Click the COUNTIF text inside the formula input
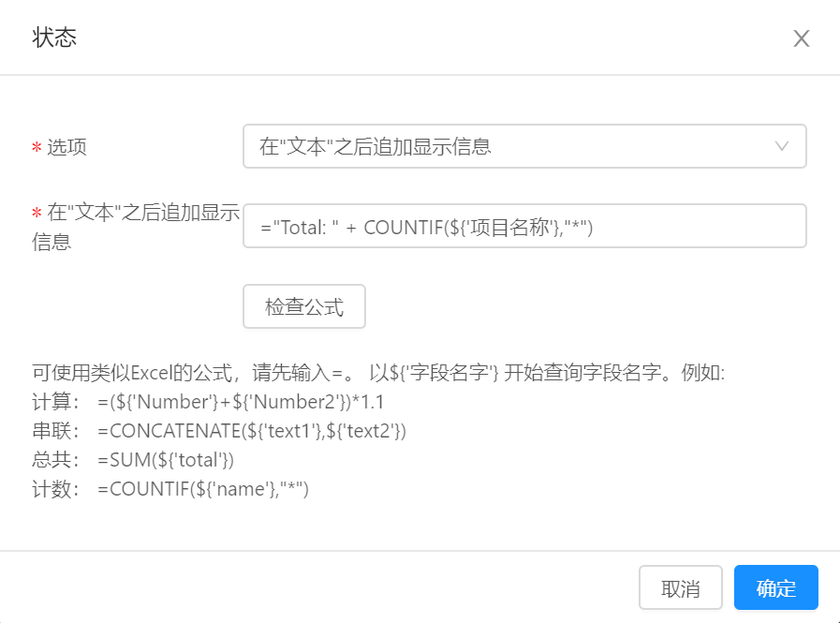Screen dimensions: 840x623 (404, 228)
